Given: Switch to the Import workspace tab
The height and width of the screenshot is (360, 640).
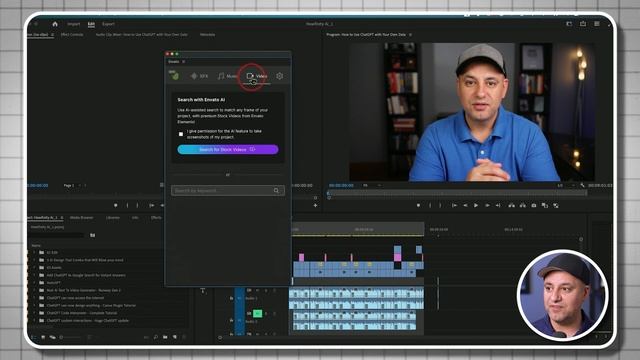Looking at the screenshot, I should pos(73,24).
